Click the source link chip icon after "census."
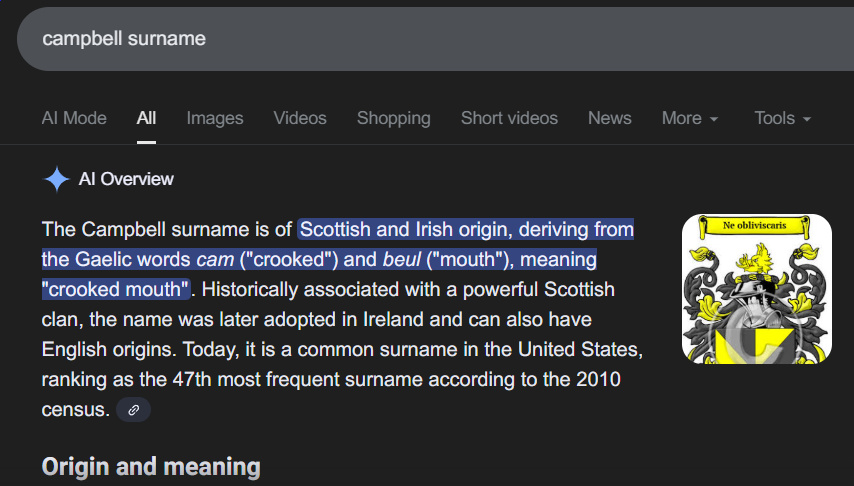This screenshot has height=486, width=854. (133, 410)
